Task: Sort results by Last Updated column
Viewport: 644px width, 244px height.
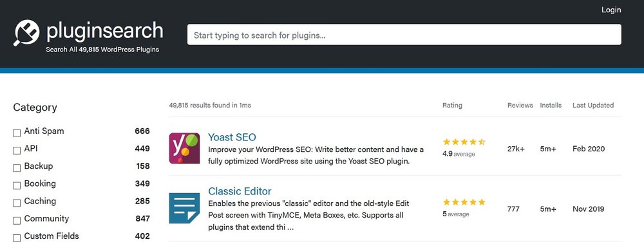Action: 593,105
